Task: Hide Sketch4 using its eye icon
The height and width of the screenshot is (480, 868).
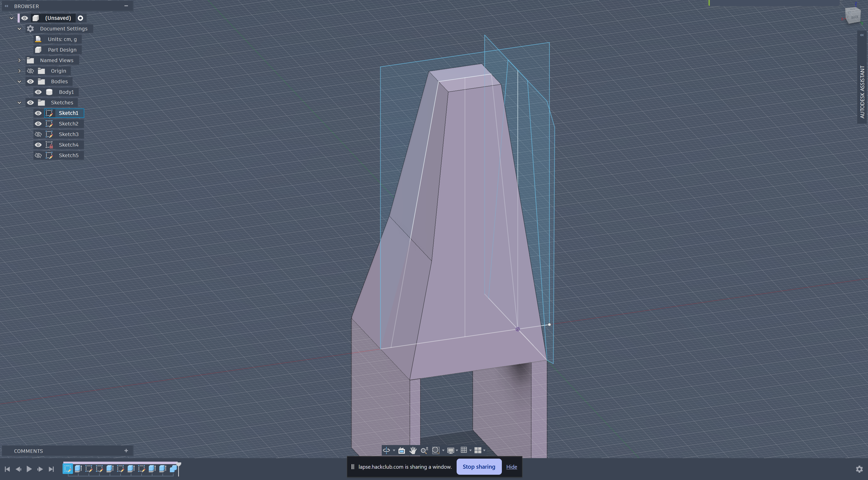Action: click(x=38, y=145)
